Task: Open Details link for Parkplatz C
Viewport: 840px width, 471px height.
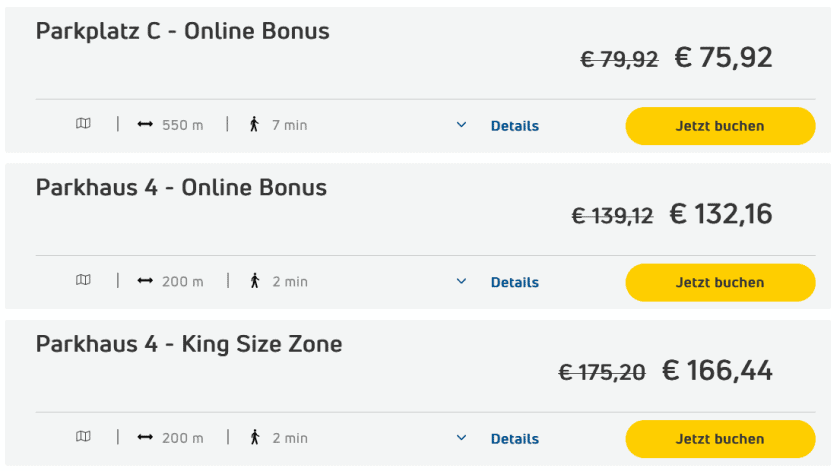Action: pyautogui.click(x=514, y=126)
